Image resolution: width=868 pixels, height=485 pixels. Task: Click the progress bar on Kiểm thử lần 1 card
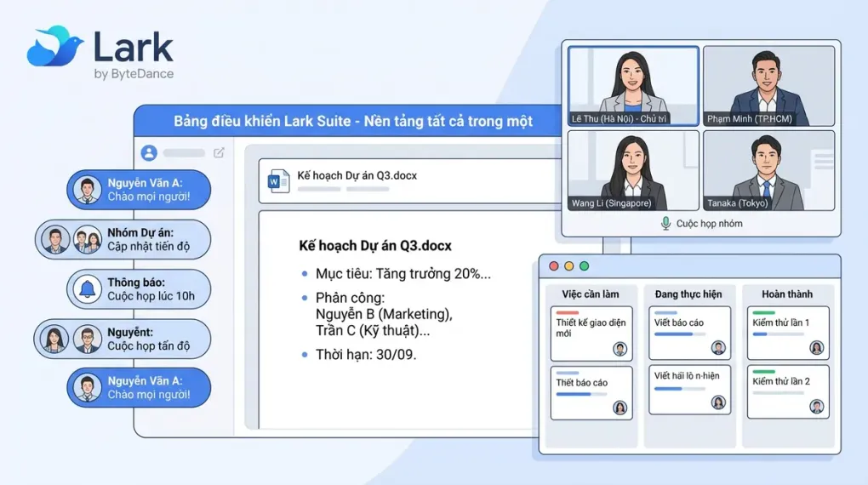[x=778, y=334]
